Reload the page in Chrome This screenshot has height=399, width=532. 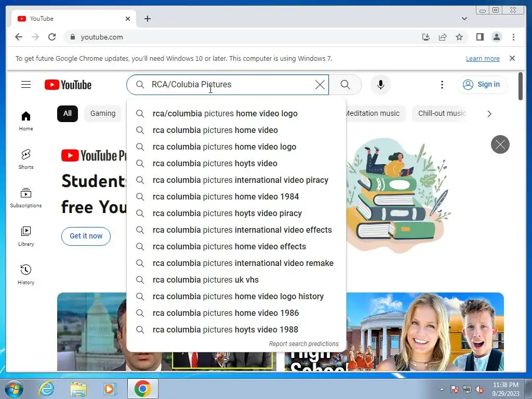(x=52, y=37)
